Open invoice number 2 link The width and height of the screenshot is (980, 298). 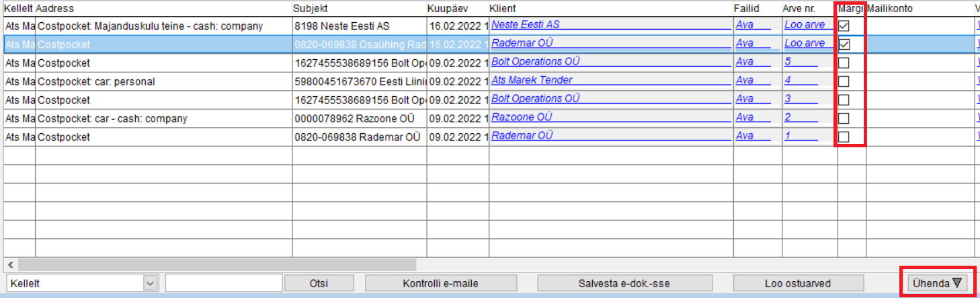point(788,117)
